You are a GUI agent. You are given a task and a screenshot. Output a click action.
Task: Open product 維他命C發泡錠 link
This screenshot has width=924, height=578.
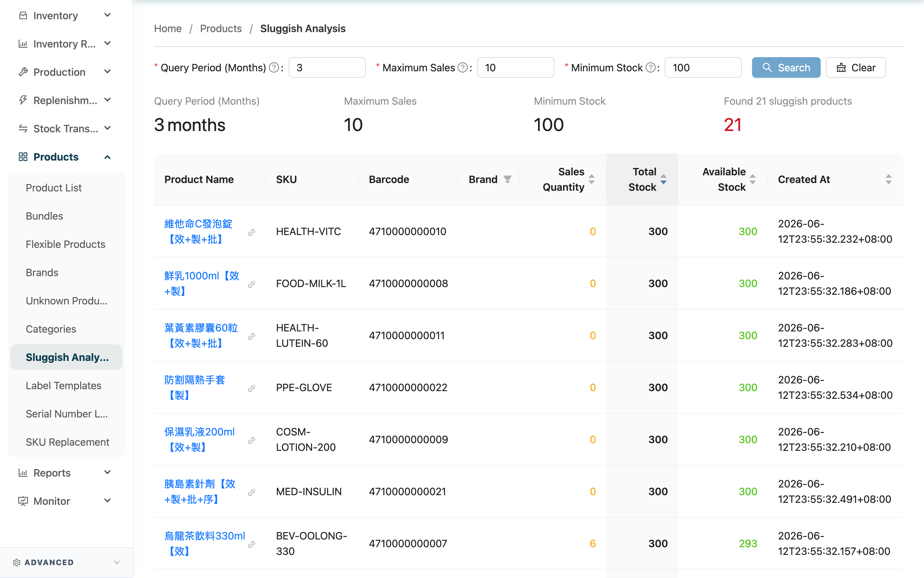pos(198,232)
